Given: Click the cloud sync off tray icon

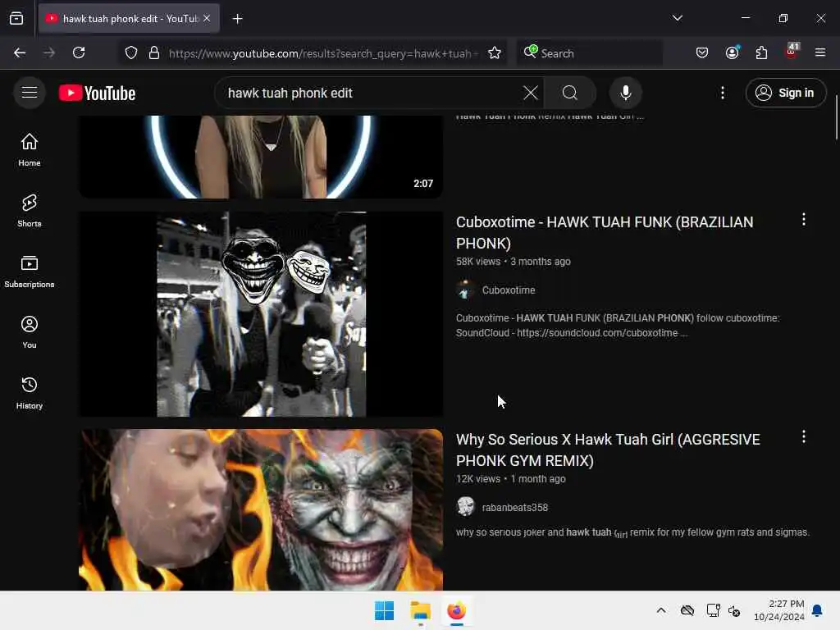Looking at the screenshot, I should pos(687,610).
